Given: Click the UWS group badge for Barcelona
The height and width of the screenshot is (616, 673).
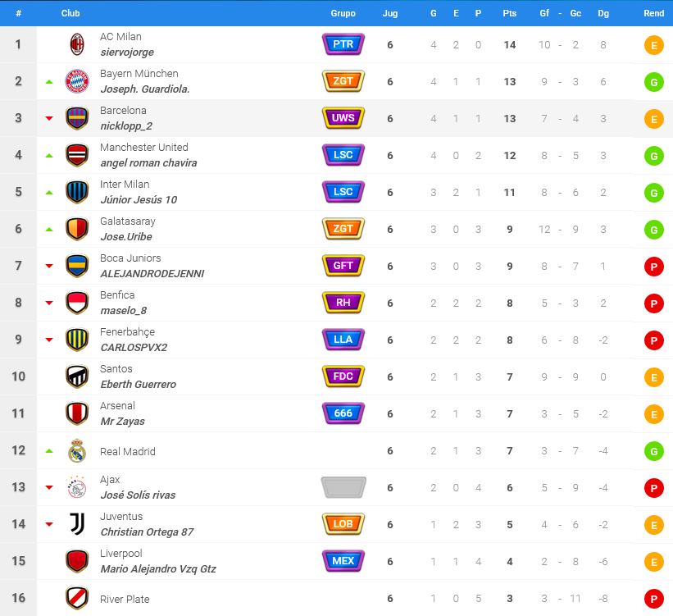Looking at the screenshot, I should [343, 118].
